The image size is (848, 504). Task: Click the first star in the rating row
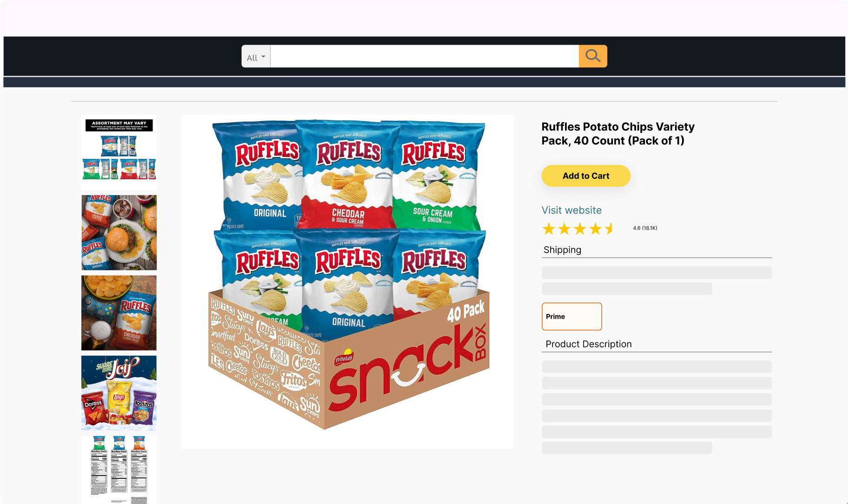coord(549,228)
